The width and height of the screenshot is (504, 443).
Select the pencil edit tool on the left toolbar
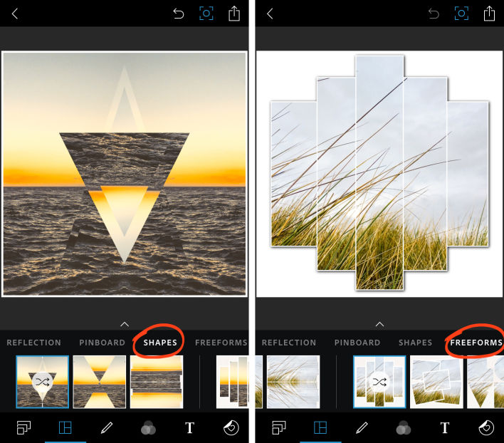107,428
